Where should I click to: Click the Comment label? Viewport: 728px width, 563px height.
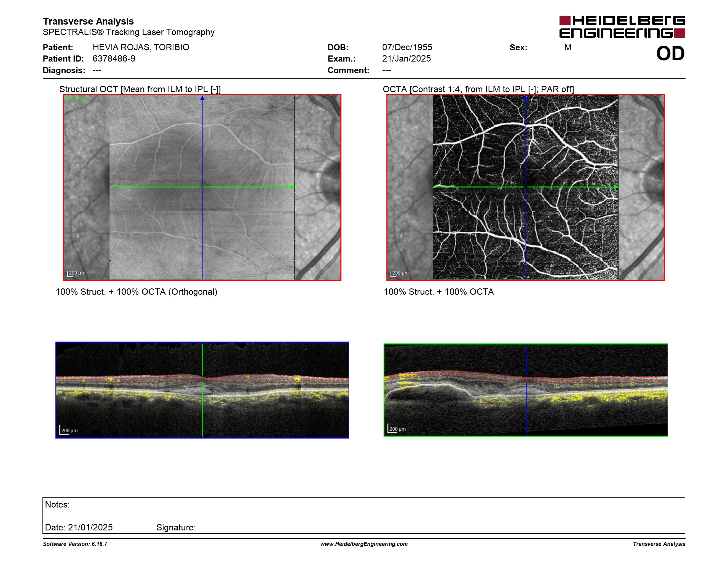348,70
